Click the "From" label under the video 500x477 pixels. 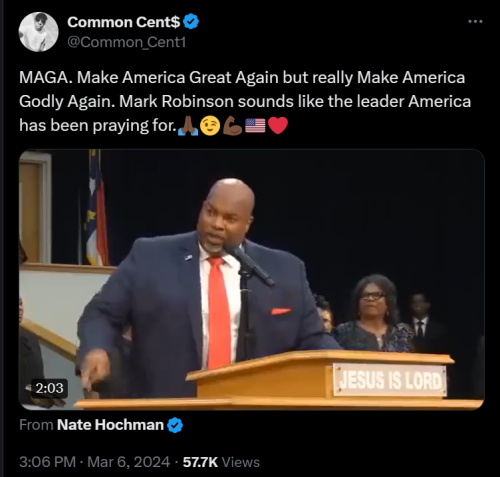36,425
